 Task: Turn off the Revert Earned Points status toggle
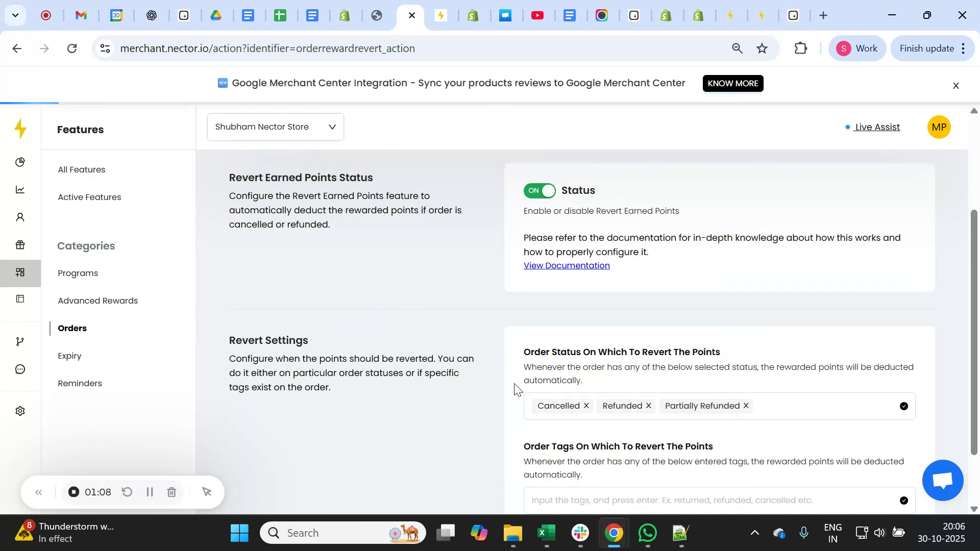[538, 190]
